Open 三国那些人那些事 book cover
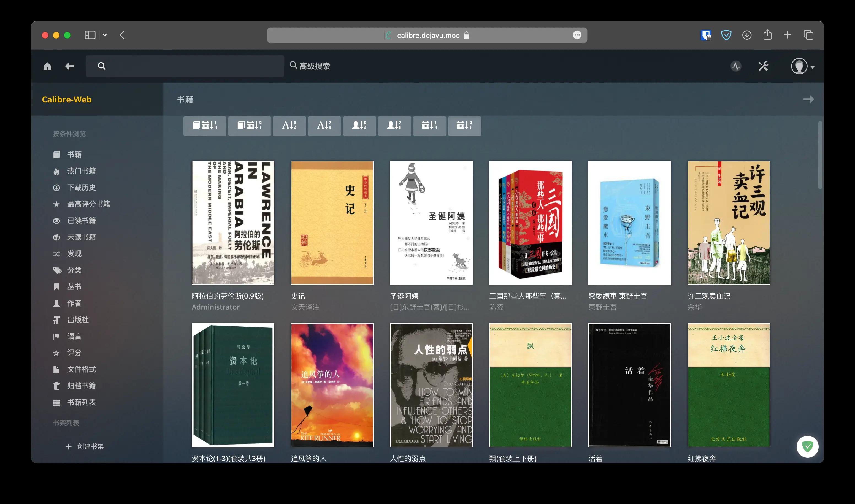This screenshot has height=504, width=855. (x=530, y=223)
